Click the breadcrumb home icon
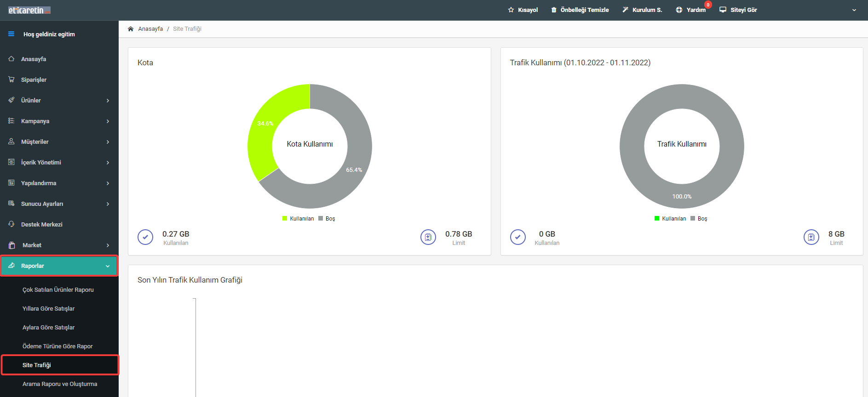868x397 pixels. coord(131,28)
